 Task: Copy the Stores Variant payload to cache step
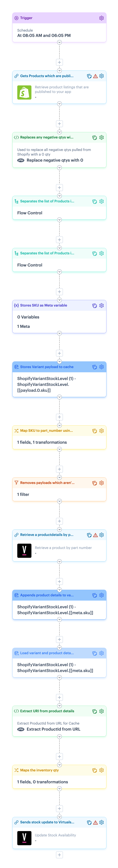coord(95,367)
